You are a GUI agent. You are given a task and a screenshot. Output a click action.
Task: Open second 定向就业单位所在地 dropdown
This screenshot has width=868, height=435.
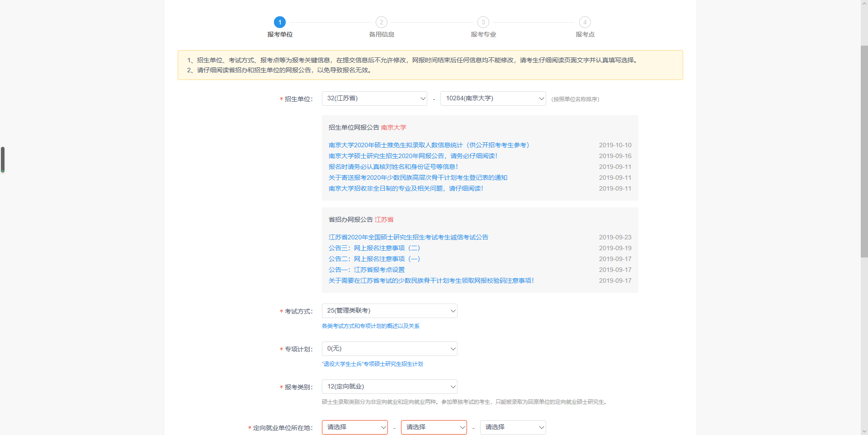point(434,427)
